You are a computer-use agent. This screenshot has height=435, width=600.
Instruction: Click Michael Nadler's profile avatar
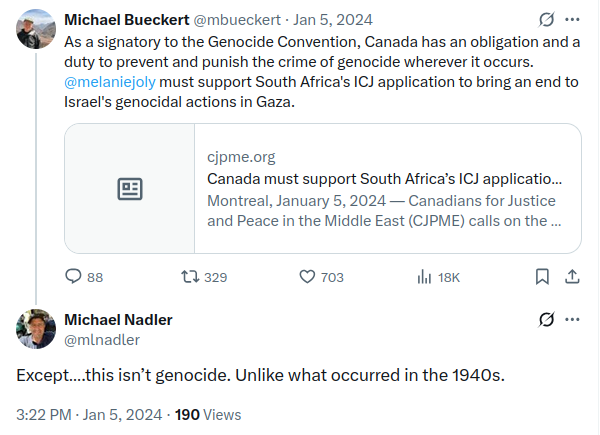(x=36, y=329)
